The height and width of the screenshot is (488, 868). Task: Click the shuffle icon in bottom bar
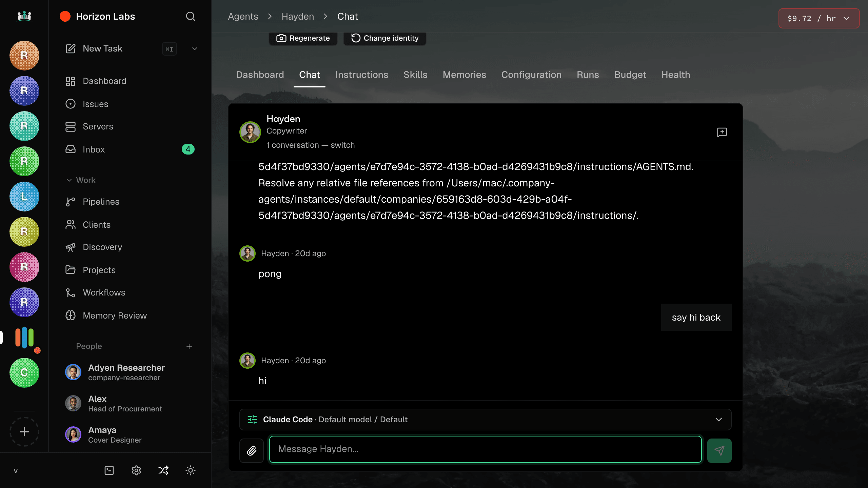(x=163, y=470)
